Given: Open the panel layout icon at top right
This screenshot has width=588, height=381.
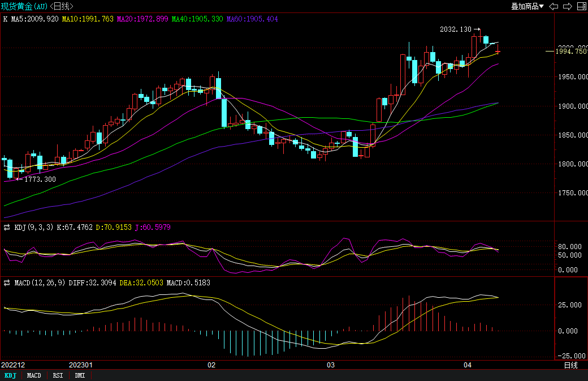Looking at the screenshot, I should point(581,6).
